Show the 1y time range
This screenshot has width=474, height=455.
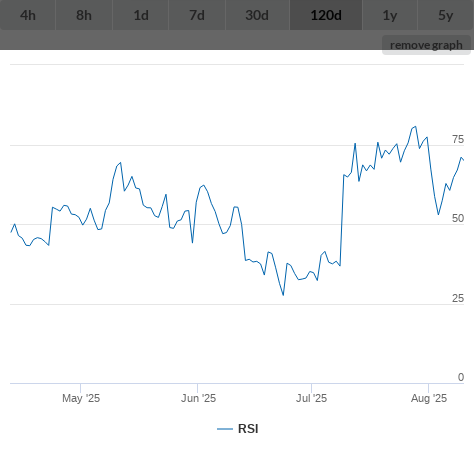[390, 15]
